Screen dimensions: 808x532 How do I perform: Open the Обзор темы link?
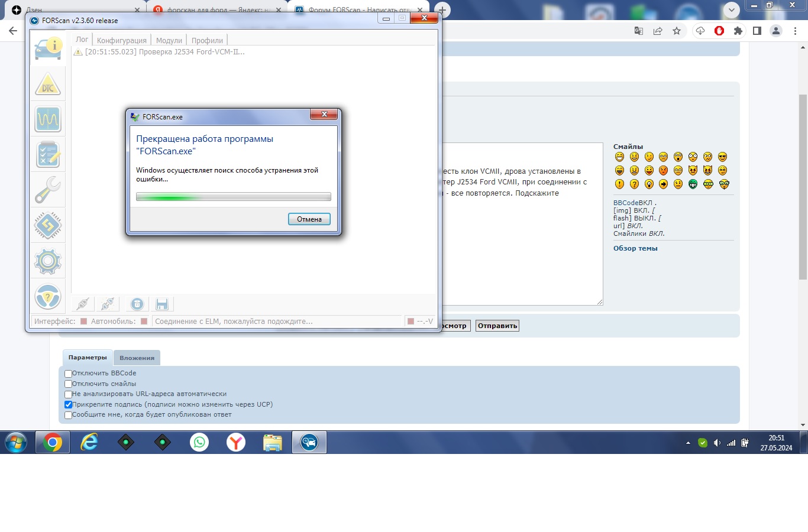(635, 248)
